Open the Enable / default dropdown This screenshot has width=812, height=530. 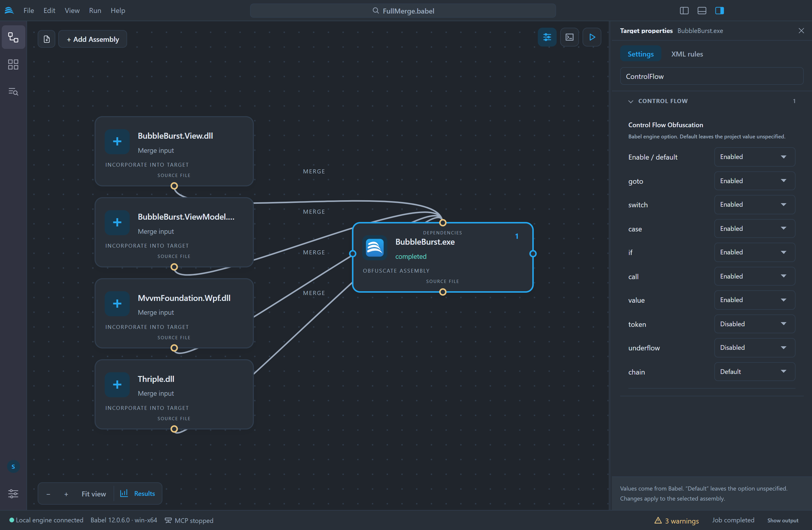755,157
